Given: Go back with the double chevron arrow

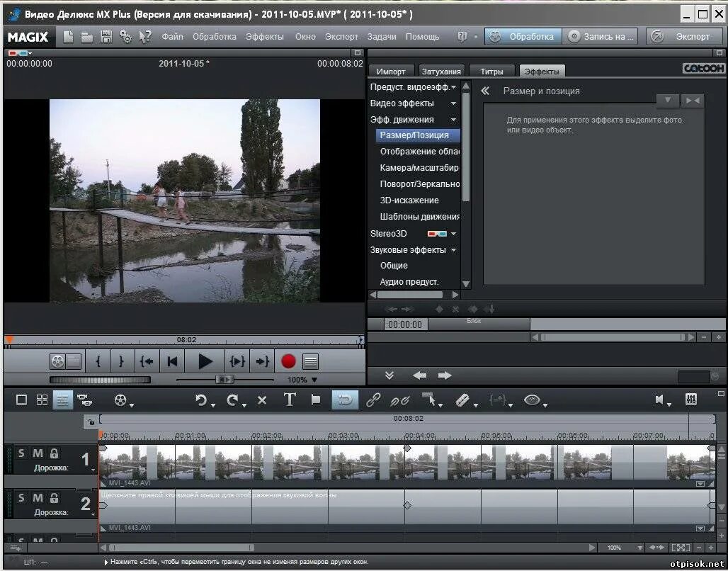Looking at the screenshot, I should tap(485, 91).
